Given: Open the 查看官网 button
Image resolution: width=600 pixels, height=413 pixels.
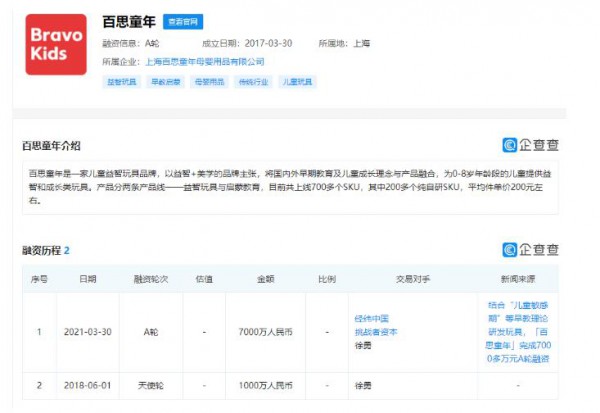Looking at the screenshot, I should coord(183,22).
